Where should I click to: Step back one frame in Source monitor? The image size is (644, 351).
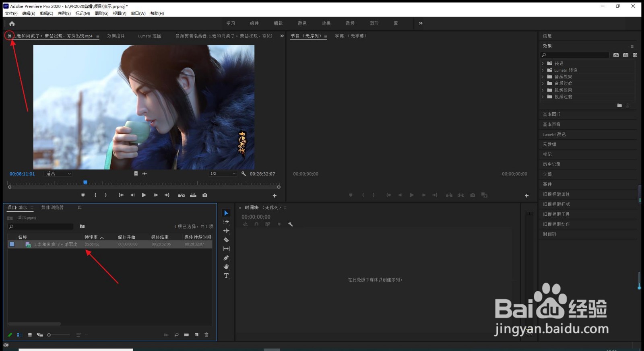point(132,195)
